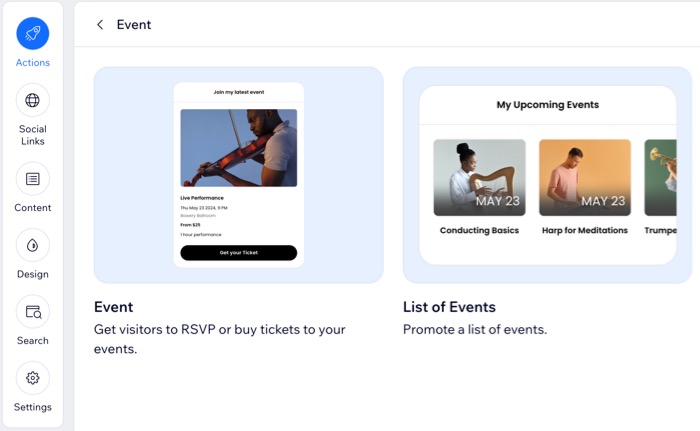Image resolution: width=700 pixels, height=431 pixels.
Task: Click the My Upcoming Events heading
Action: pos(548,105)
